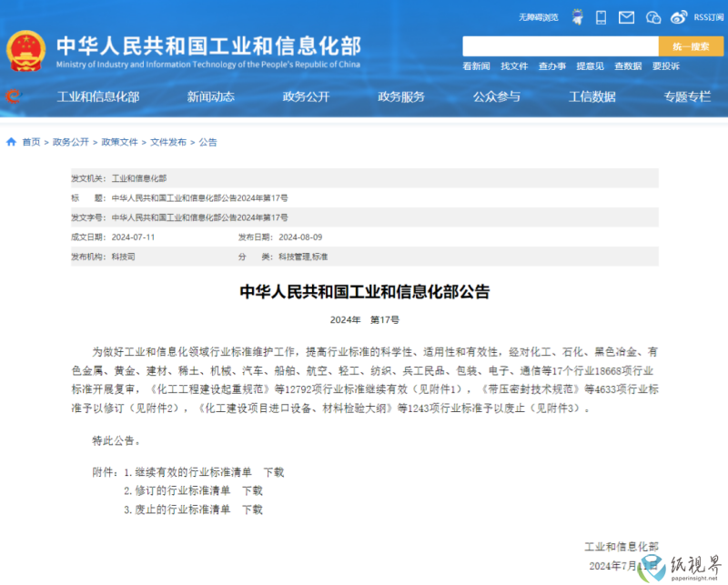The image size is (728, 585).
Task: Open 无障碍浏览 accessibility browsing link
Action: coord(539,17)
